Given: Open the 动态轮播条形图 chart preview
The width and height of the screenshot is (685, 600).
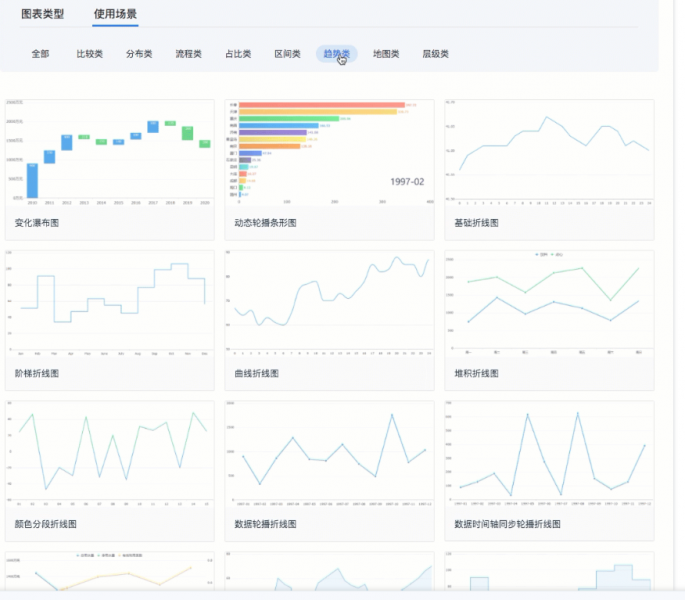Looking at the screenshot, I should tap(329, 152).
